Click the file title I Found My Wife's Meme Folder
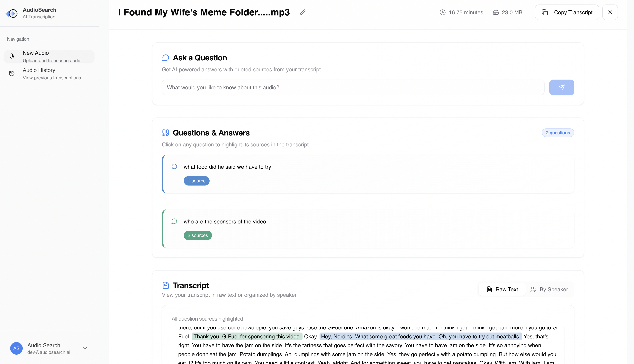This screenshot has height=364, width=634. [x=204, y=12]
